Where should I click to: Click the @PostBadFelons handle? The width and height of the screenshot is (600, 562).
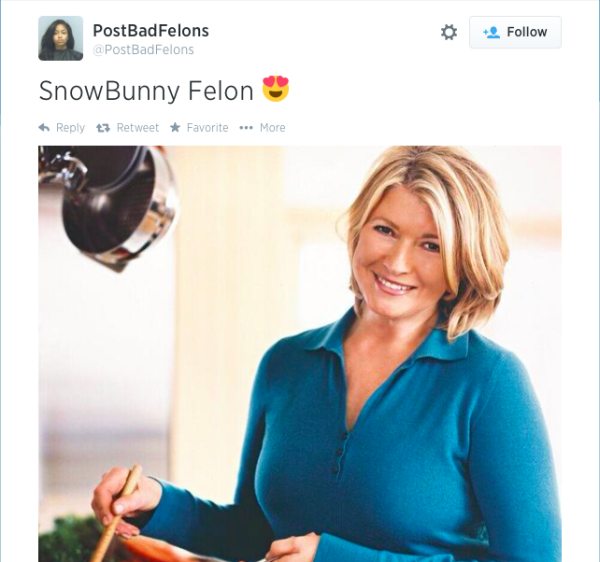(143, 50)
